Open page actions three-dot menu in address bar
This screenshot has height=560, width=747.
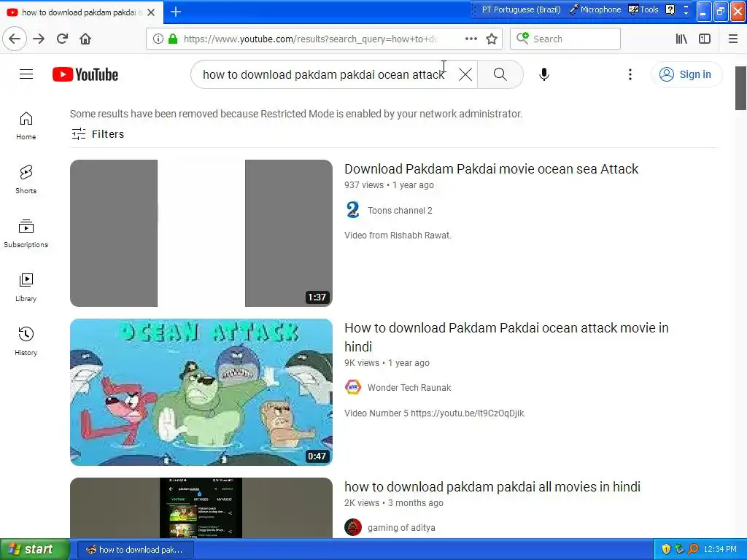pos(471,39)
